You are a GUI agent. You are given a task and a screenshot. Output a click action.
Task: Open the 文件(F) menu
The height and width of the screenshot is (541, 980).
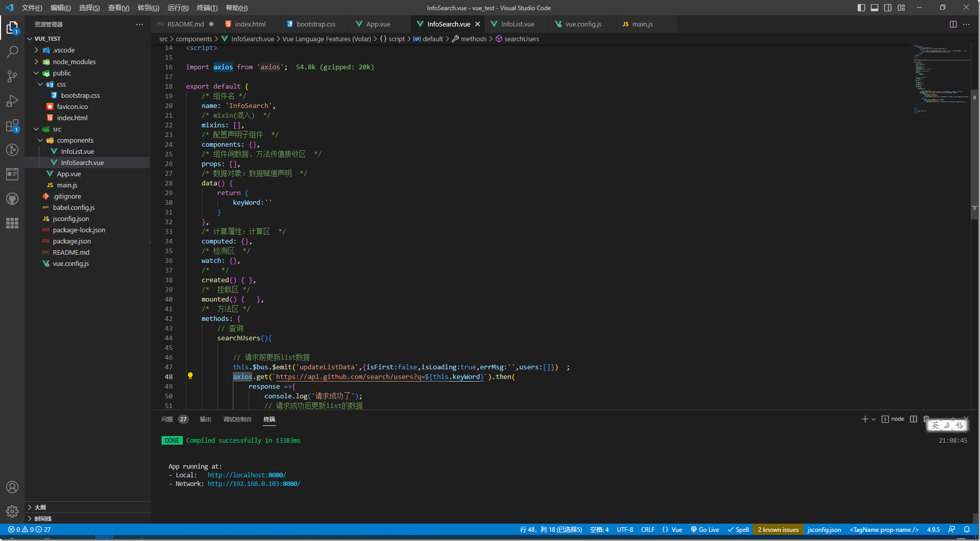[x=32, y=8]
